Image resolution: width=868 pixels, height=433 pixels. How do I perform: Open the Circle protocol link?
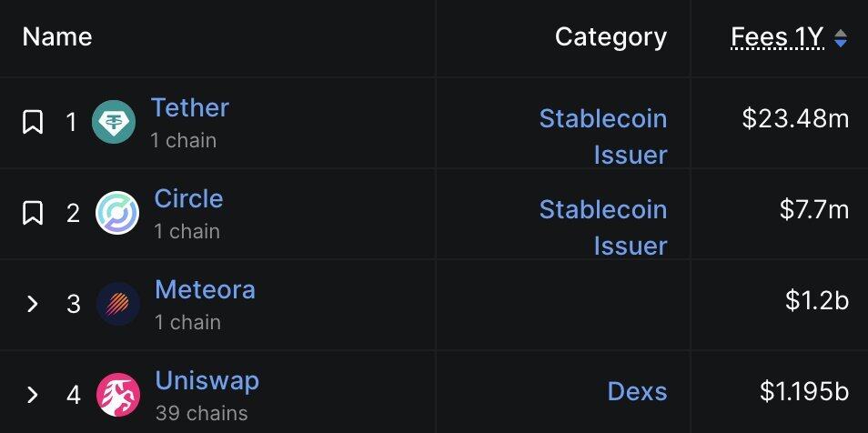[x=188, y=198]
